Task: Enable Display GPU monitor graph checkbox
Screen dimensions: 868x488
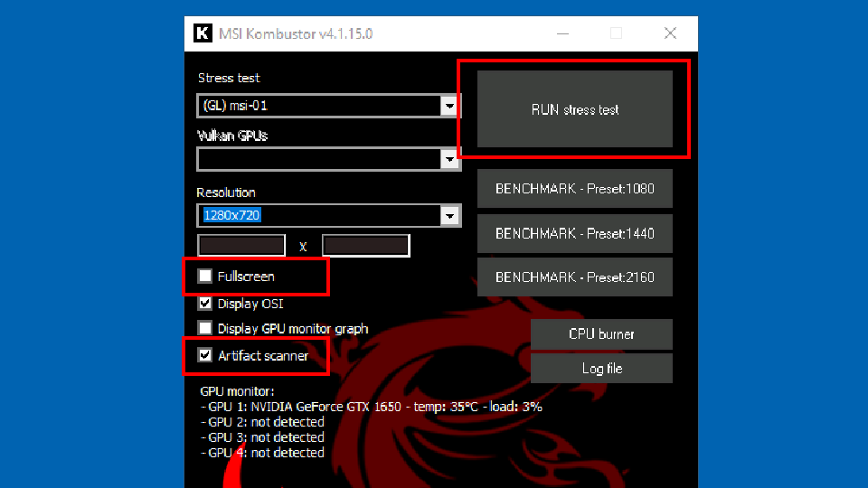Action: [205, 328]
